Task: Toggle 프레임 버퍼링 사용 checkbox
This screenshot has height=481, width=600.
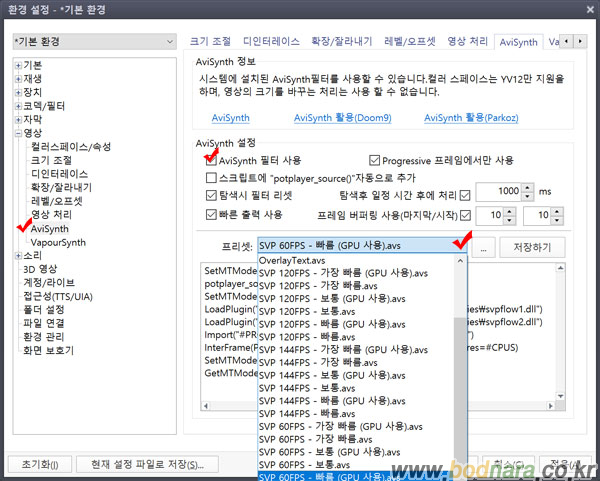Action: [x=465, y=215]
